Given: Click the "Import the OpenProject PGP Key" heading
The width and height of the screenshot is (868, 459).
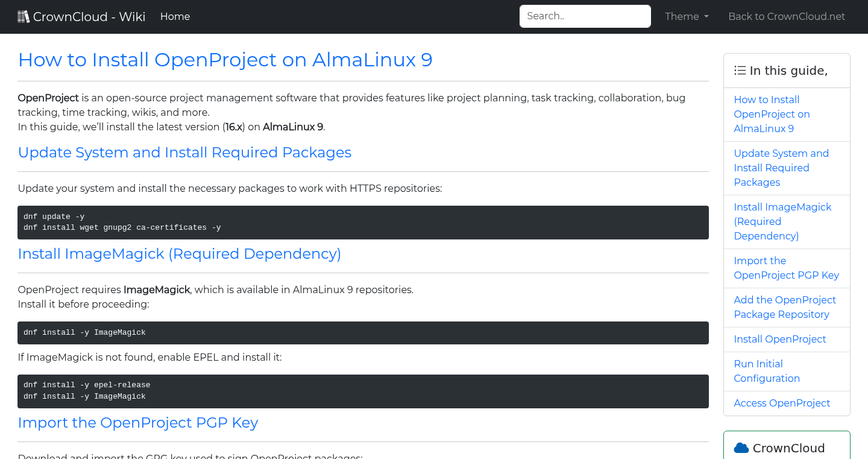Looking at the screenshot, I should click(137, 422).
